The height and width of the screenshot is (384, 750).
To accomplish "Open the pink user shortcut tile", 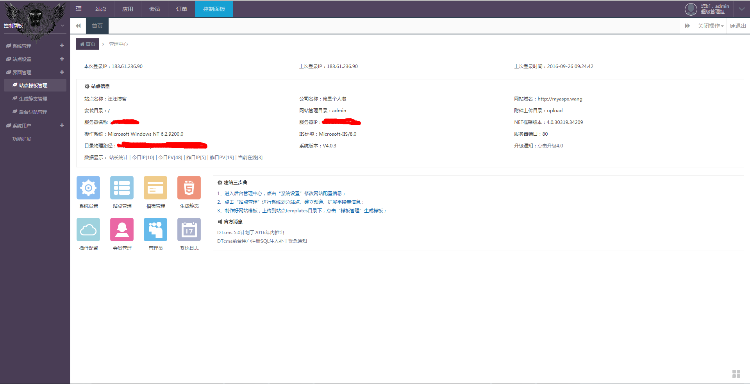I will [122, 230].
